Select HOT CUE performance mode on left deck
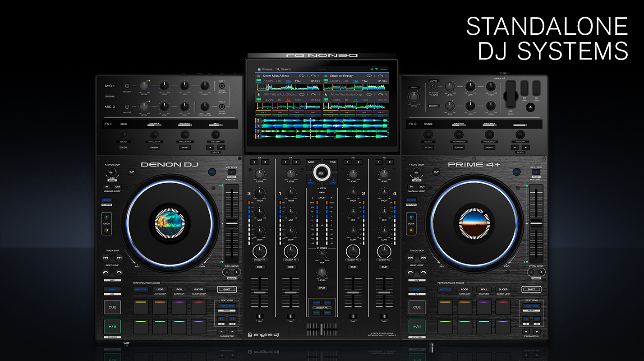 coord(140,289)
